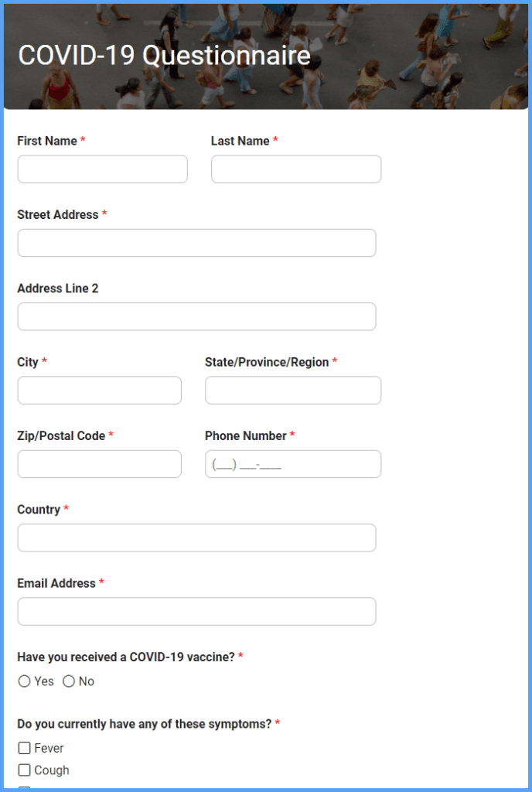
Task: Click the Phone Number input field
Action: pos(292,463)
